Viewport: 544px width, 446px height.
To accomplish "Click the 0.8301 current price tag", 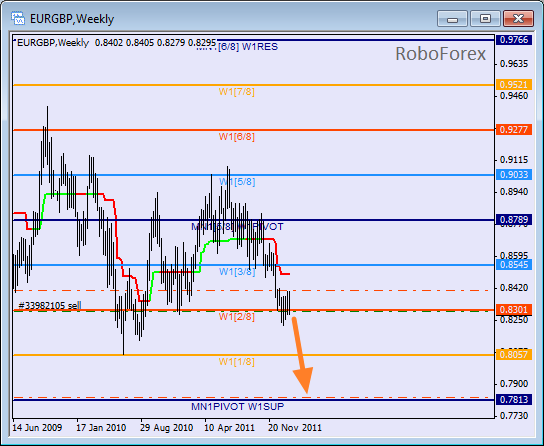I will click(x=514, y=309).
